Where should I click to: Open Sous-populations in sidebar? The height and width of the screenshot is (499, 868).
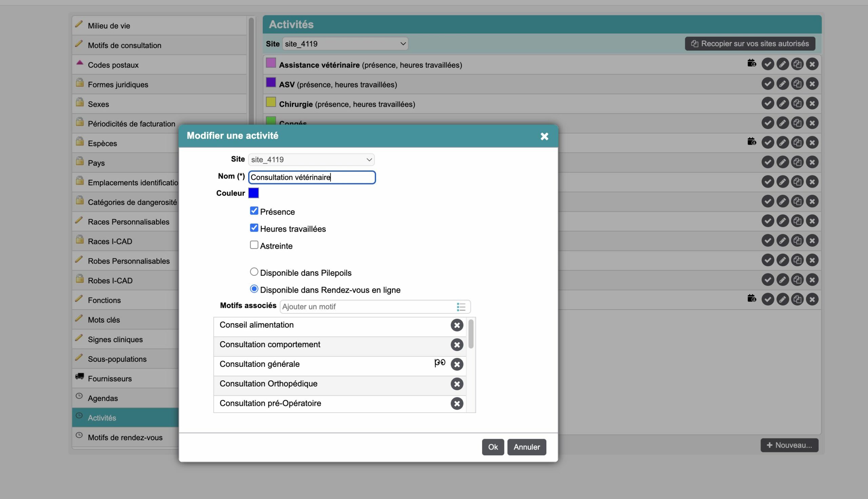(x=125, y=359)
